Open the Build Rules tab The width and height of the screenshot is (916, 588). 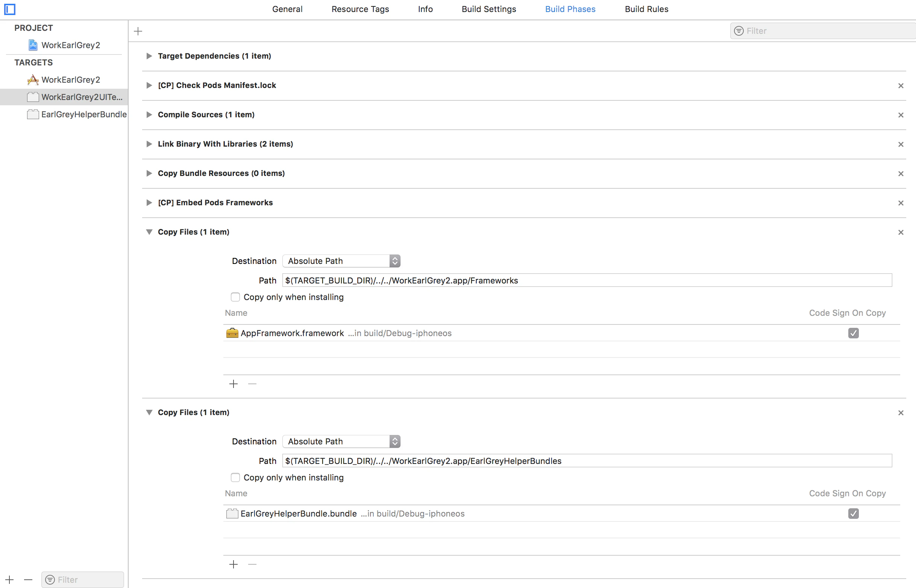(x=646, y=9)
